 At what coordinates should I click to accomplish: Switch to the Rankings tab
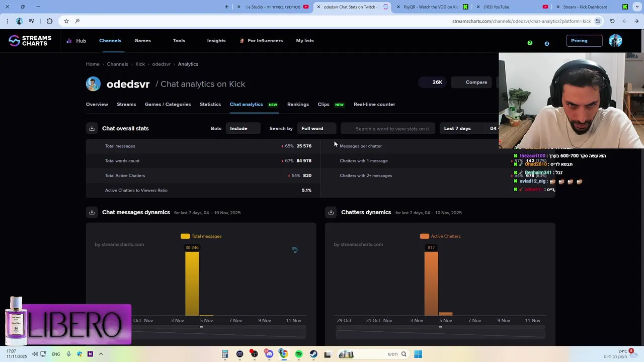pos(298,105)
